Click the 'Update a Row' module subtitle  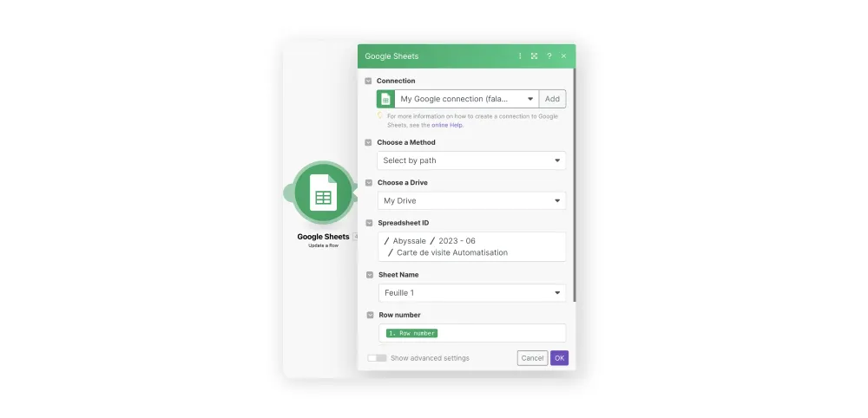point(323,245)
